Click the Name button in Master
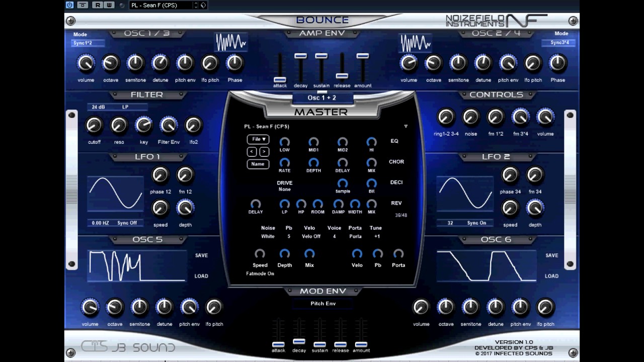This screenshot has height=362, width=644. click(x=258, y=164)
